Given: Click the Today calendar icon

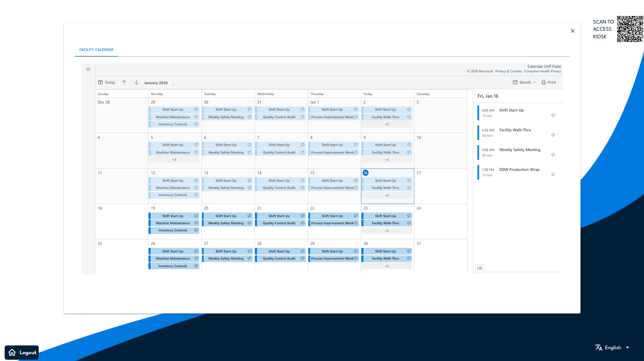Looking at the screenshot, I should (x=101, y=82).
